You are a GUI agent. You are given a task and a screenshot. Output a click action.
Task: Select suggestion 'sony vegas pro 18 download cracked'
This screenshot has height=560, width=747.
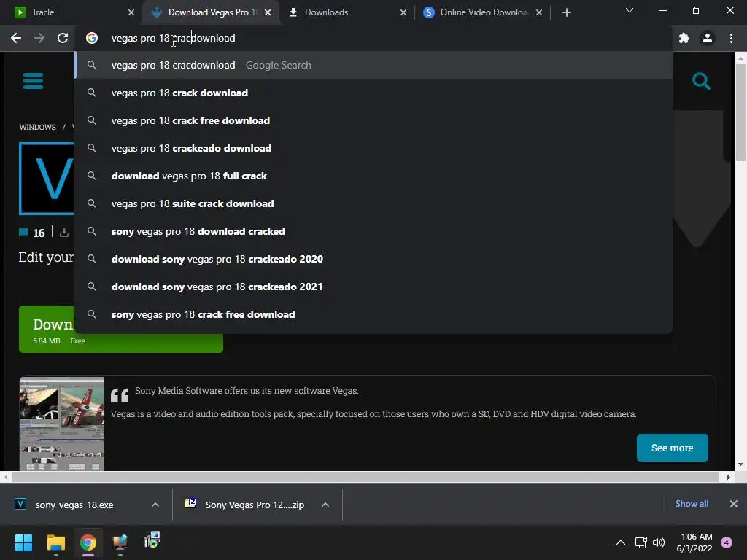[373, 231]
